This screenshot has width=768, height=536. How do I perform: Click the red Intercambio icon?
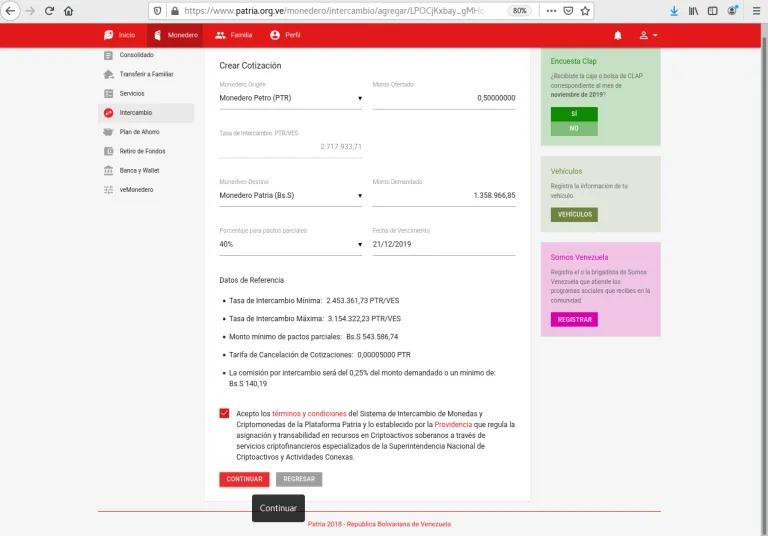click(108, 113)
